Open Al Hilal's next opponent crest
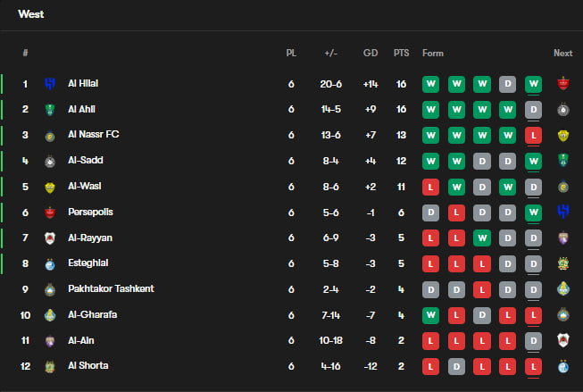Screen dimensions: 583x392 563,83
